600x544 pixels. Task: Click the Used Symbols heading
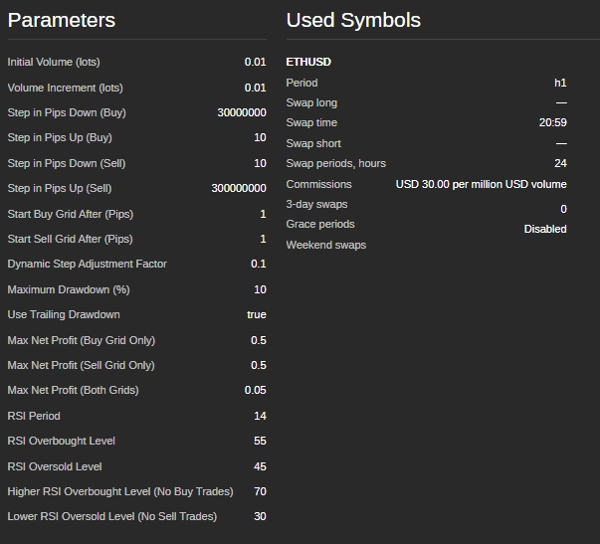353,20
